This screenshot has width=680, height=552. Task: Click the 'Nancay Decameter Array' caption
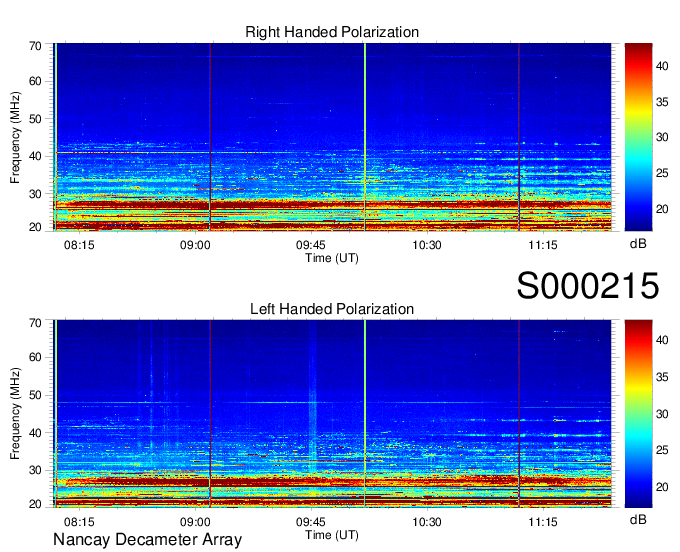pos(147,540)
